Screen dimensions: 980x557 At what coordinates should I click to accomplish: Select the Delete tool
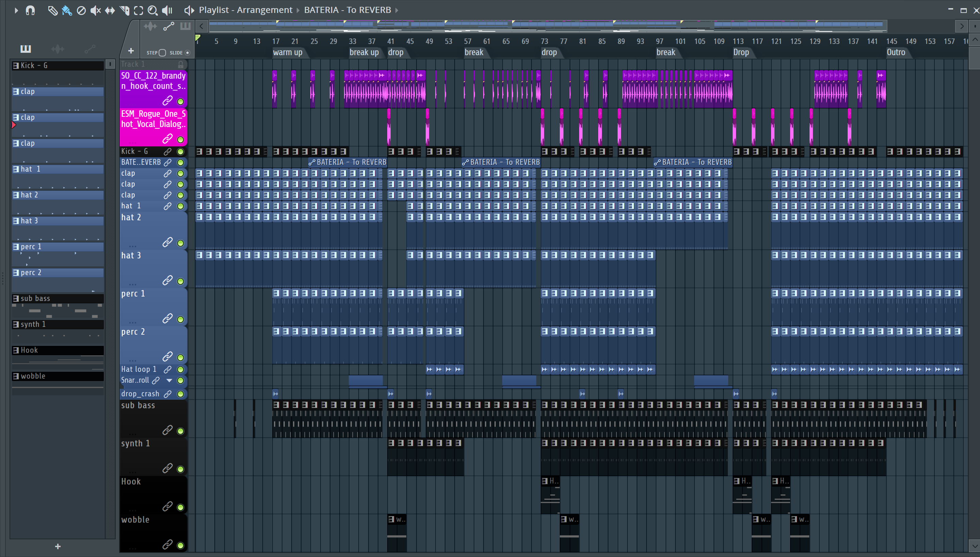pyautogui.click(x=81, y=10)
